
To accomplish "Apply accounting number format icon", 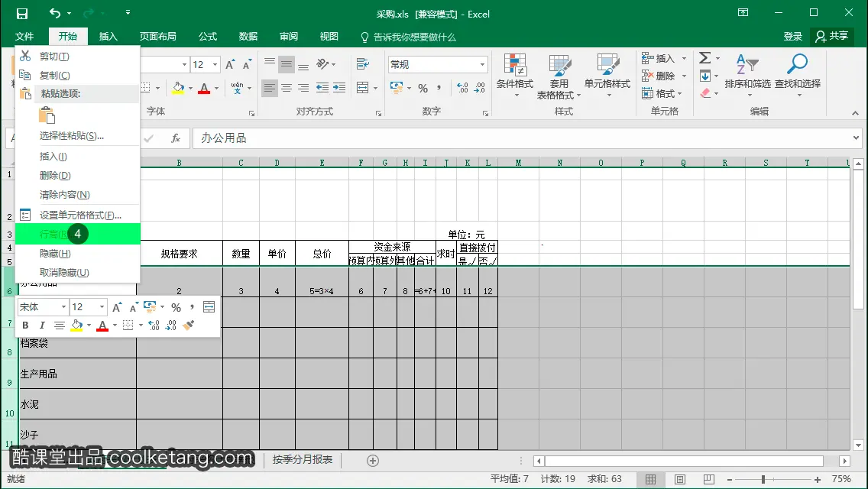I will pos(397,88).
